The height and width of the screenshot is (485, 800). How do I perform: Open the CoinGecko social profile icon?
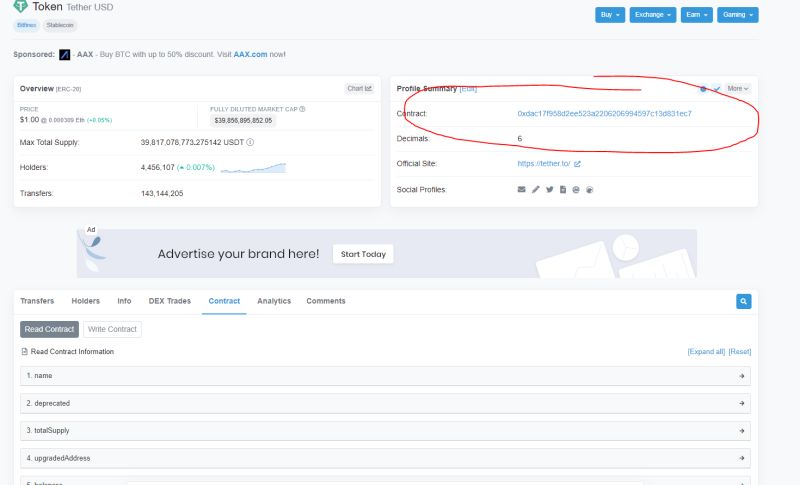(589, 190)
